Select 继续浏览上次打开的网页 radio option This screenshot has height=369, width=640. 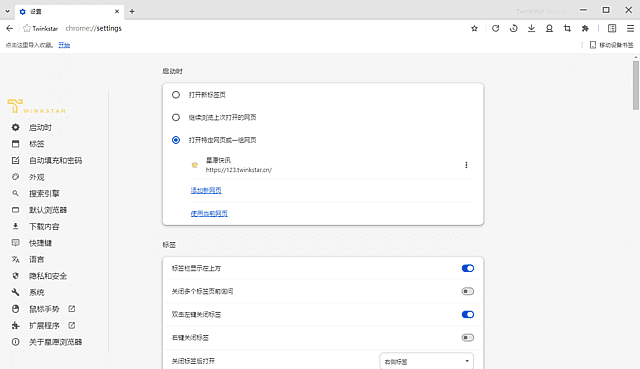point(176,118)
